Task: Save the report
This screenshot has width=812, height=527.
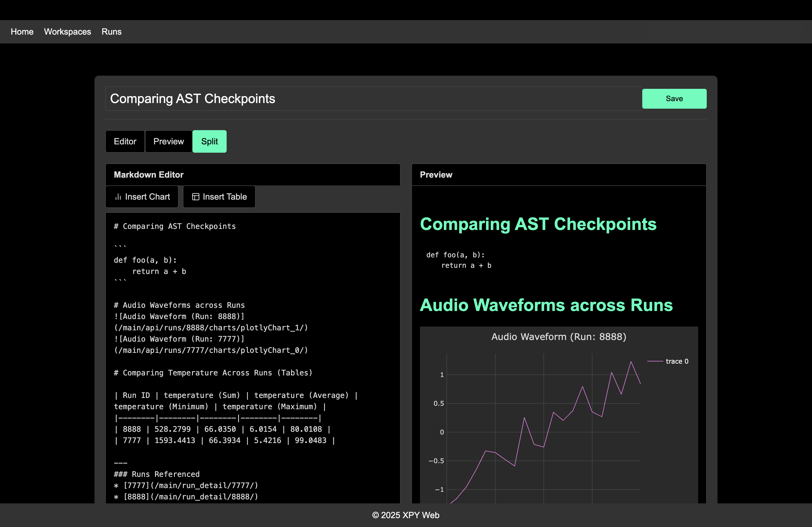Action: [674, 99]
